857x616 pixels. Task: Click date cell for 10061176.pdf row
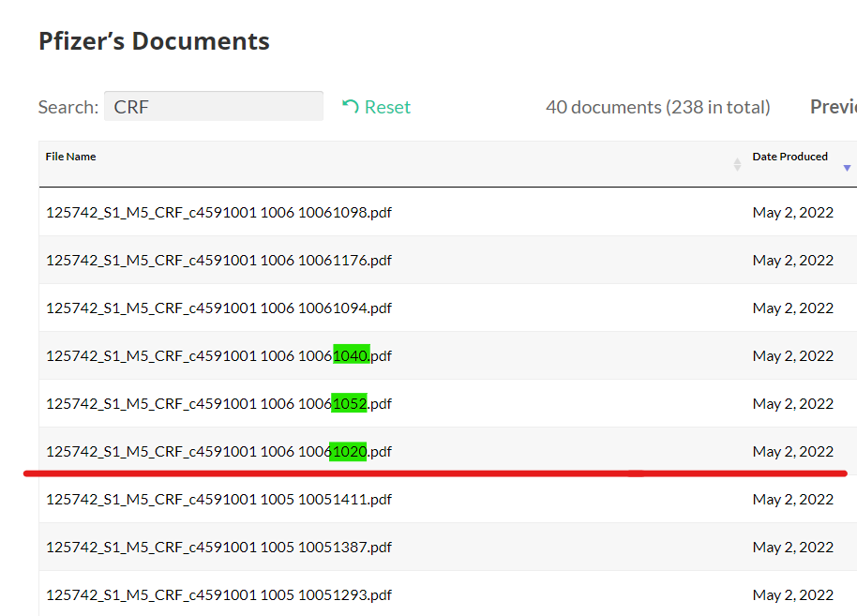pos(793,260)
